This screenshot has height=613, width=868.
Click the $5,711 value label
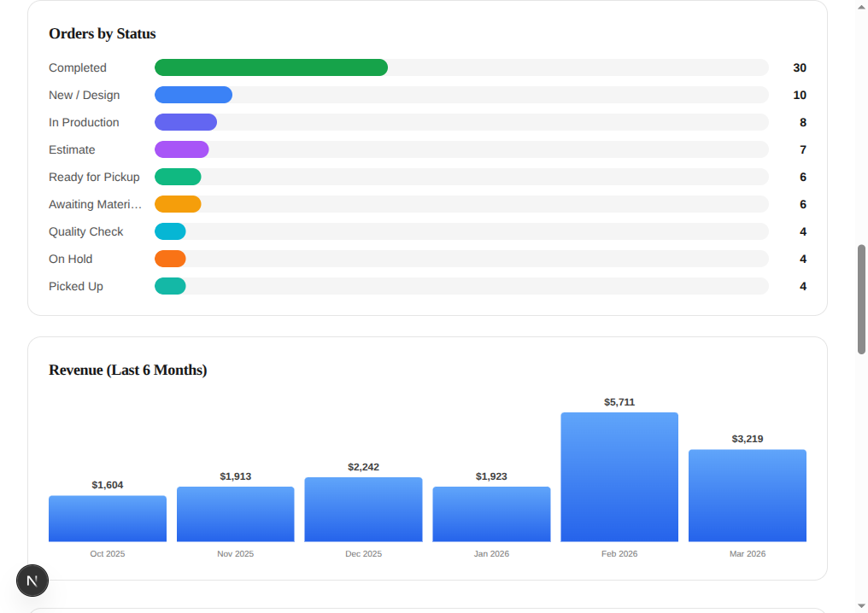[619, 401]
